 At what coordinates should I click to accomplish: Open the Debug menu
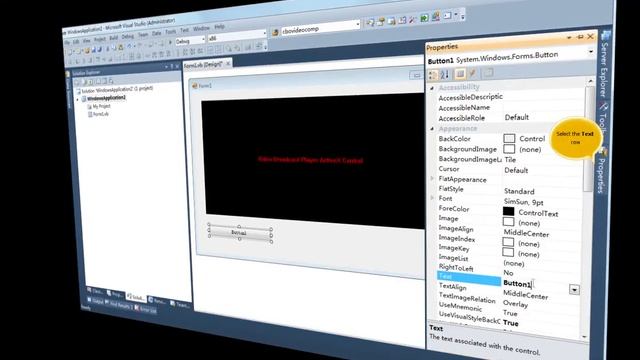click(x=127, y=36)
